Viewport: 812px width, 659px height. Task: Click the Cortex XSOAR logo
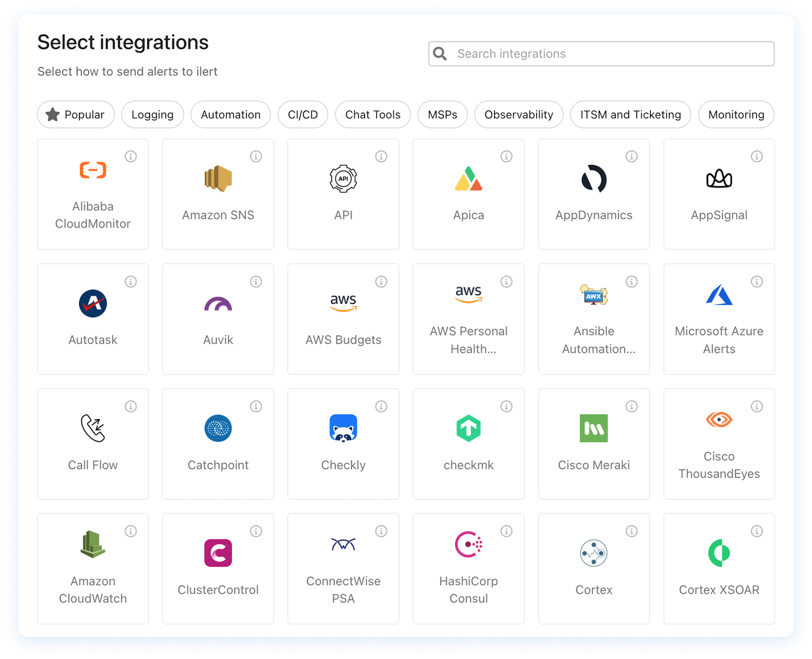pyautogui.click(x=719, y=553)
